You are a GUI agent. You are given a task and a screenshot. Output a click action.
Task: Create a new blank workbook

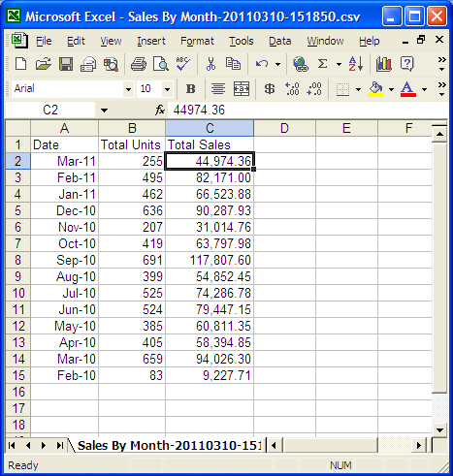point(21,64)
